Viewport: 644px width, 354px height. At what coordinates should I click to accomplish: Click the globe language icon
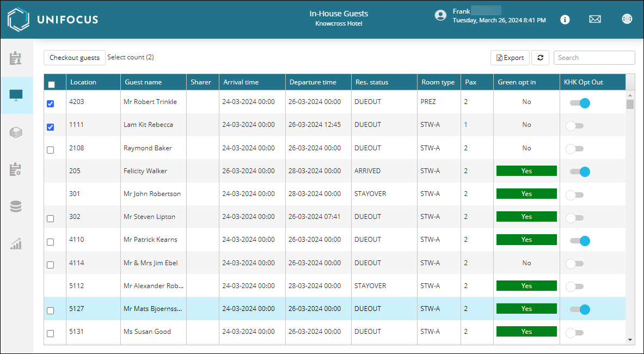coord(627,19)
